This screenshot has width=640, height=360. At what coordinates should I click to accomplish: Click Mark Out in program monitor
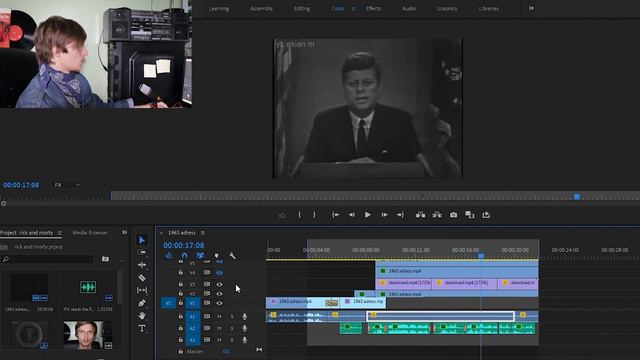coord(314,215)
